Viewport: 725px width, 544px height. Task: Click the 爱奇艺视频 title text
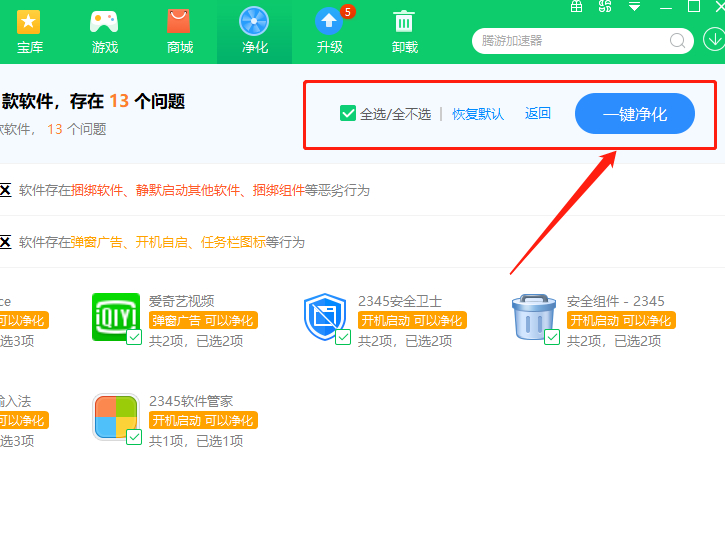(x=181, y=301)
